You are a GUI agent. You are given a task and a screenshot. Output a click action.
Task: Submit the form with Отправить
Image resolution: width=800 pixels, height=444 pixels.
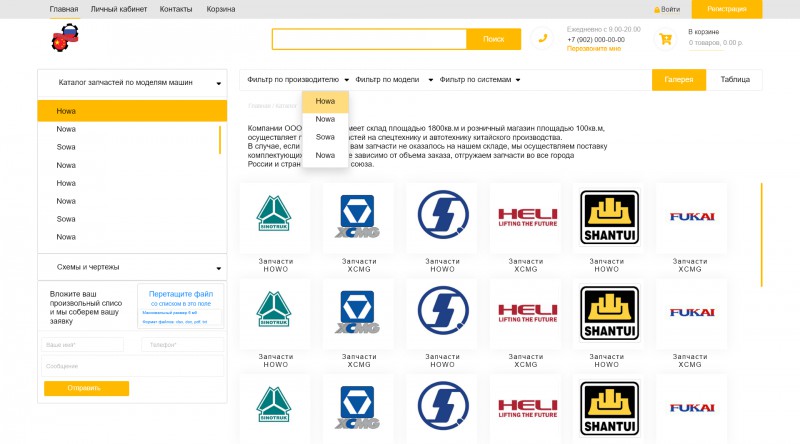(86, 388)
